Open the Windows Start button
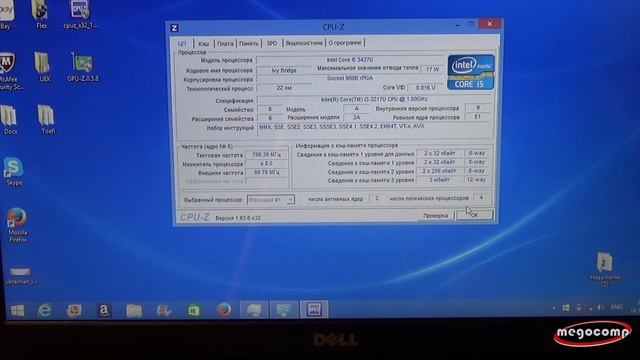The height and width of the screenshot is (360, 640). [x=18, y=311]
